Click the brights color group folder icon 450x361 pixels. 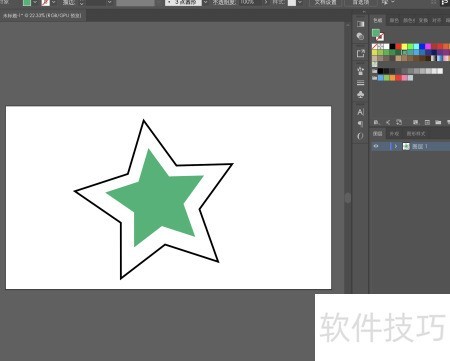[x=375, y=78]
